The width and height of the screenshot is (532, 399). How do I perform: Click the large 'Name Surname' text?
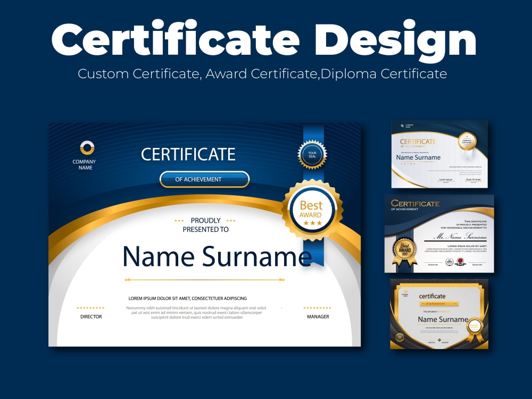tap(217, 256)
